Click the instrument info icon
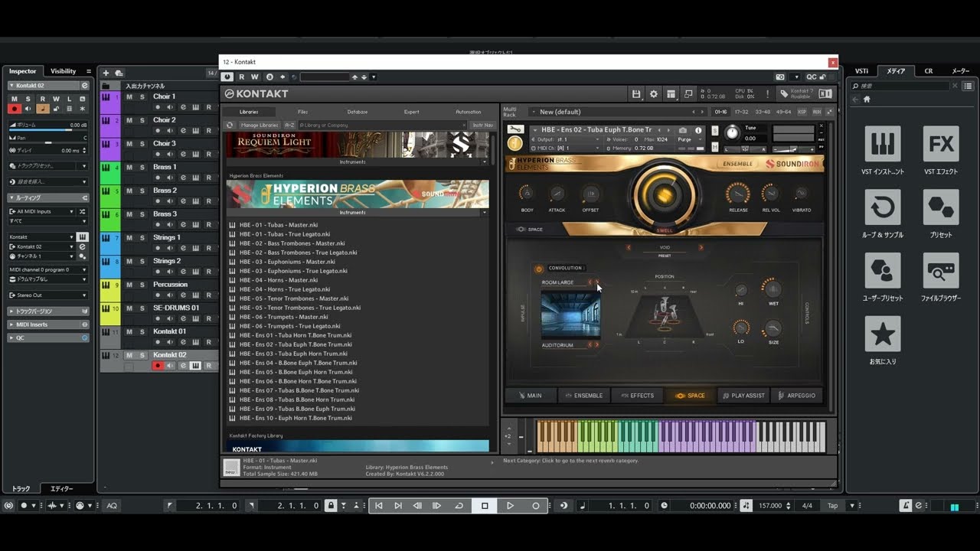This screenshot has width=980, height=551. pyautogui.click(x=698, y=130)
